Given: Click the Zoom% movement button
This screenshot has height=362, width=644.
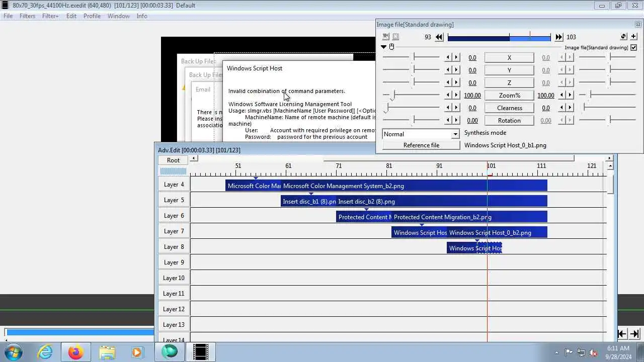Looking at the screenshot, I should [x=509, y=96].
